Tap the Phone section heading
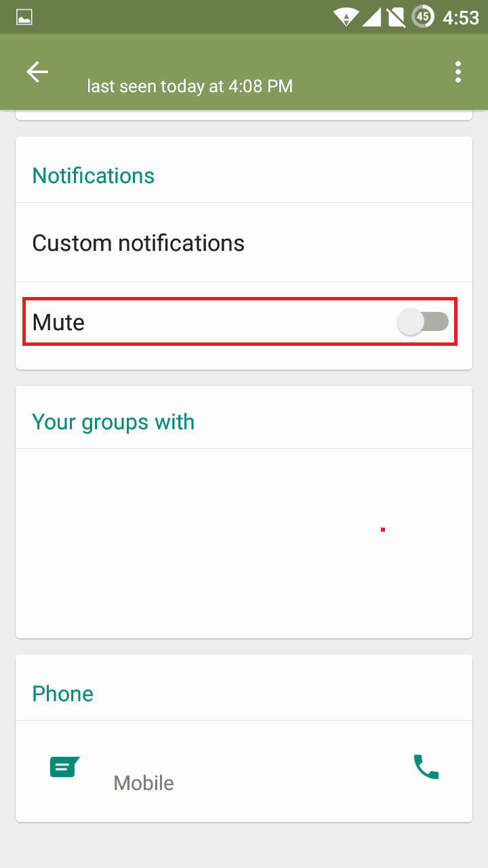Screen dimensions: 488x868 [x=63, y=694]
